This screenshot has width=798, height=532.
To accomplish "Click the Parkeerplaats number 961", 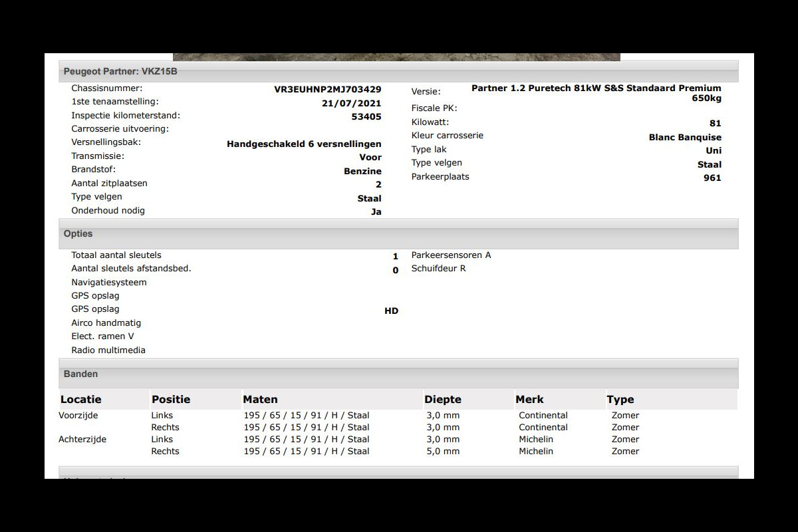I will click(x=712, y=178).
